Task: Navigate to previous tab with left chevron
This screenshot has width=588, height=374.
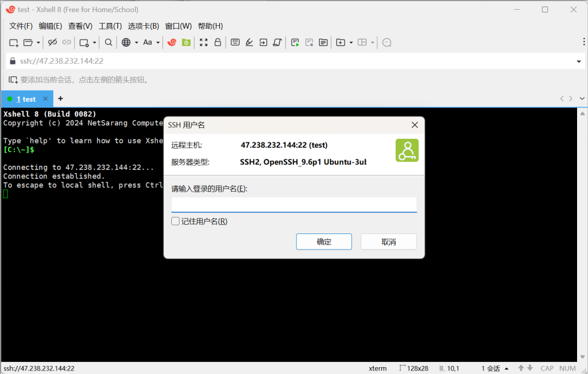Action: click(562, 99)
